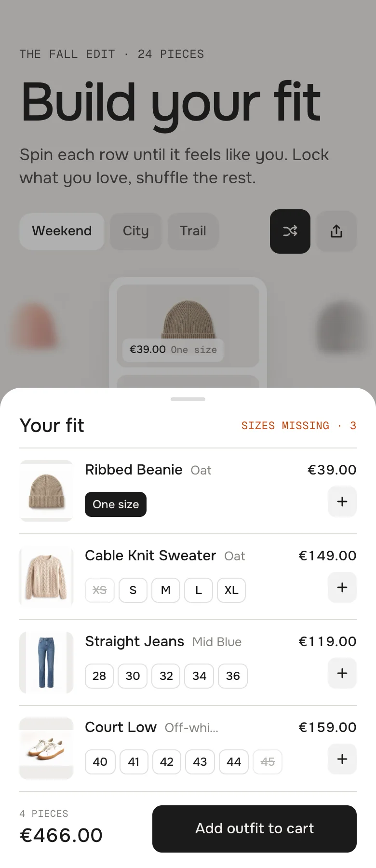Tap the share outfit icon
The image size is (376, 868).
tap(336, 231)
